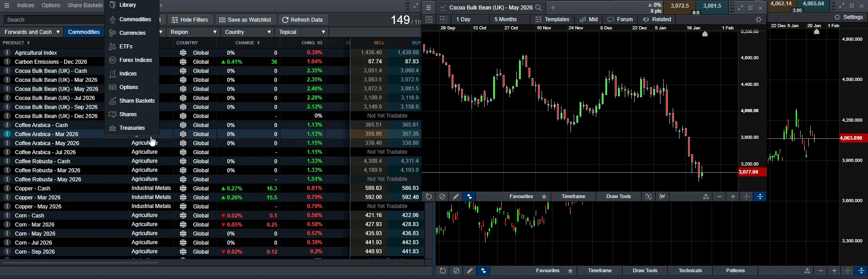Open the technicals wave icon on Cocoa chart

[x=649, y=197]
